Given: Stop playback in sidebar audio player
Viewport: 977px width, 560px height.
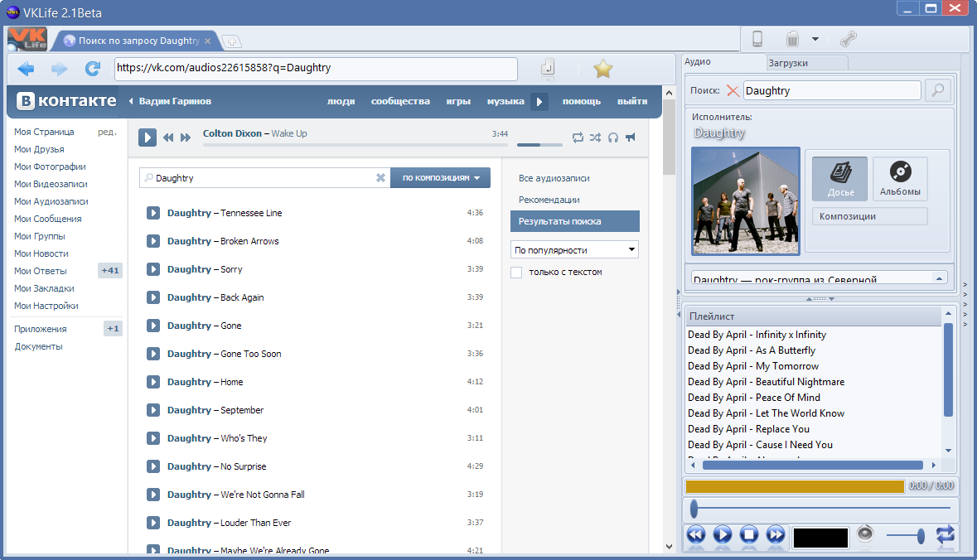Looking at the screenshot, I should pos(749,534).
